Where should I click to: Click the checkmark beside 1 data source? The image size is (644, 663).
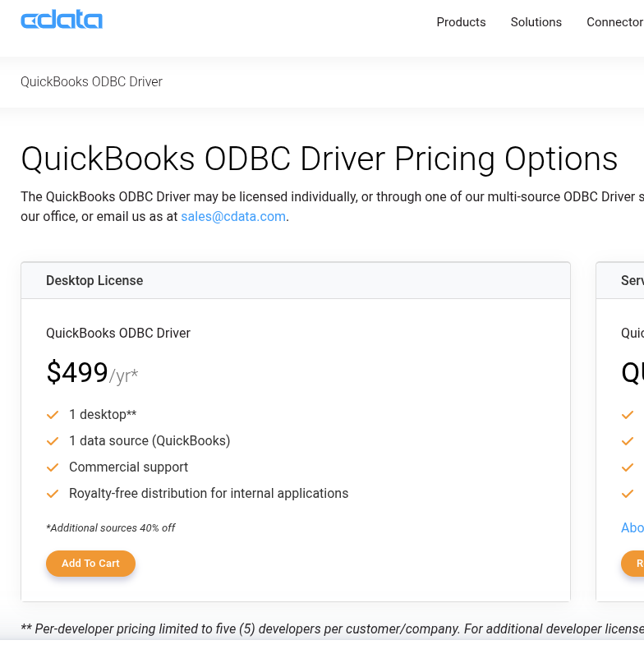53,441
